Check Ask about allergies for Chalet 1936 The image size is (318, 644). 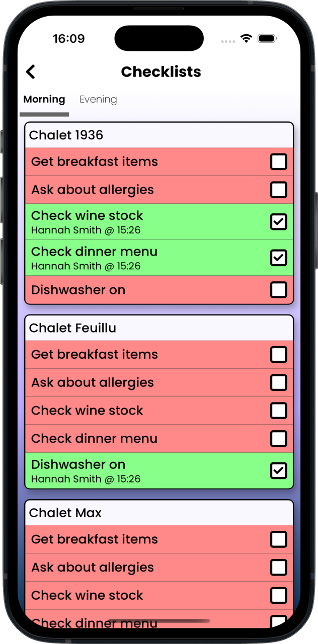(x=278, y=190)
